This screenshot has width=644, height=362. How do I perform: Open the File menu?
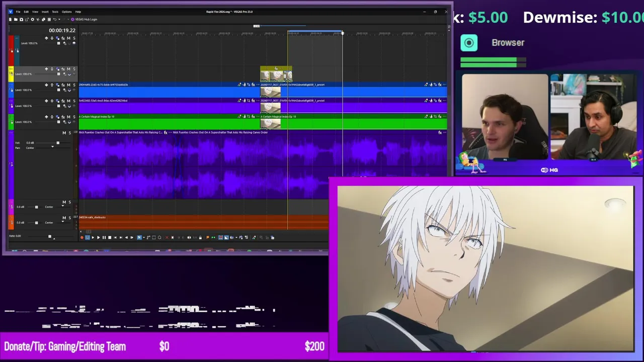(x=18, y=12)
